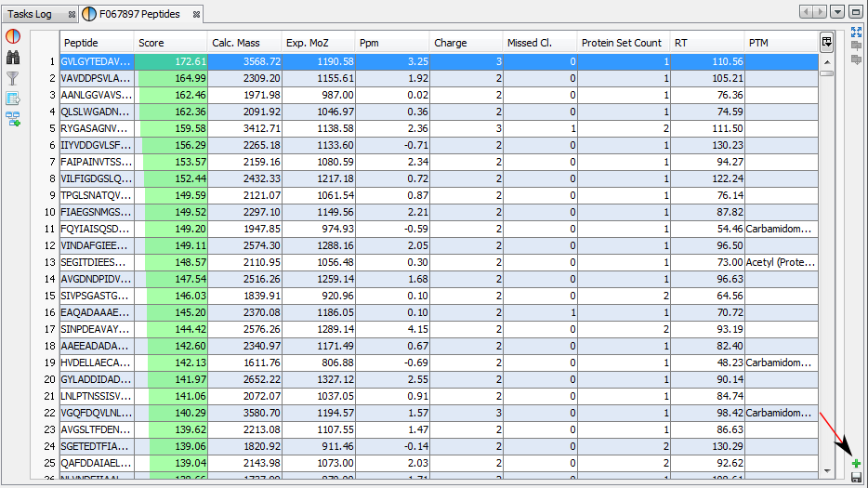Click the green plus add icon

(856, 463)
